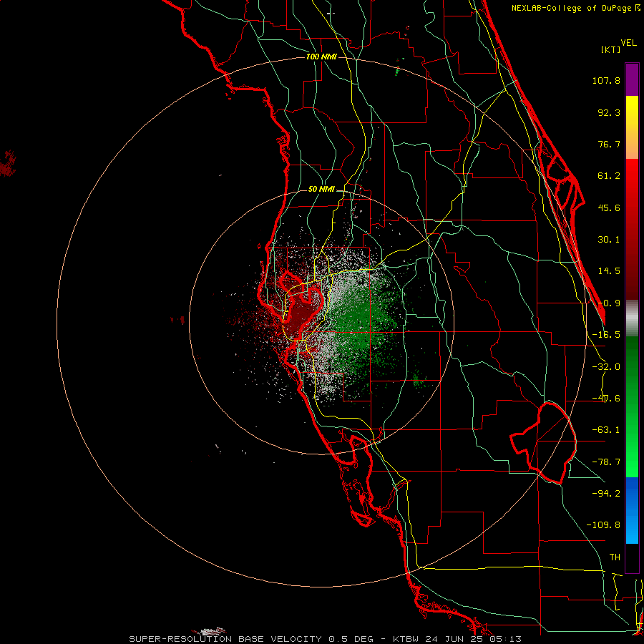The width and height of the screenshot is (644, 644).
Task: Click the -16.5 velocity scale value
Action: pyautogui.click(x=606, y=335)
